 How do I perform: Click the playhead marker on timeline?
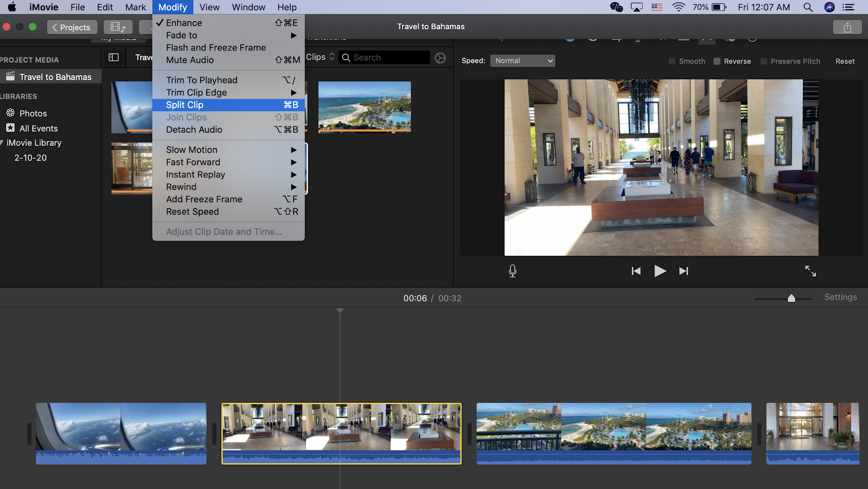click(x=340, y=311)
